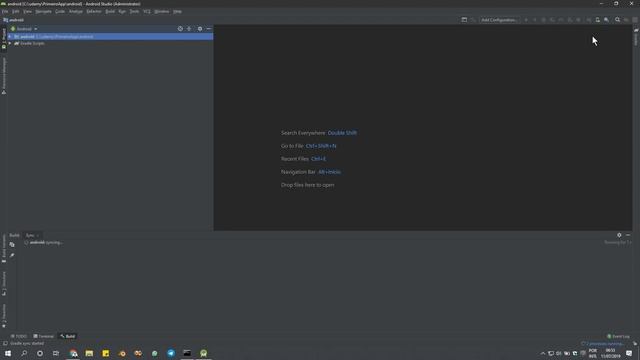Open the File menu
The height and width of the screenshot is (360, 640).
click(5, 11)
